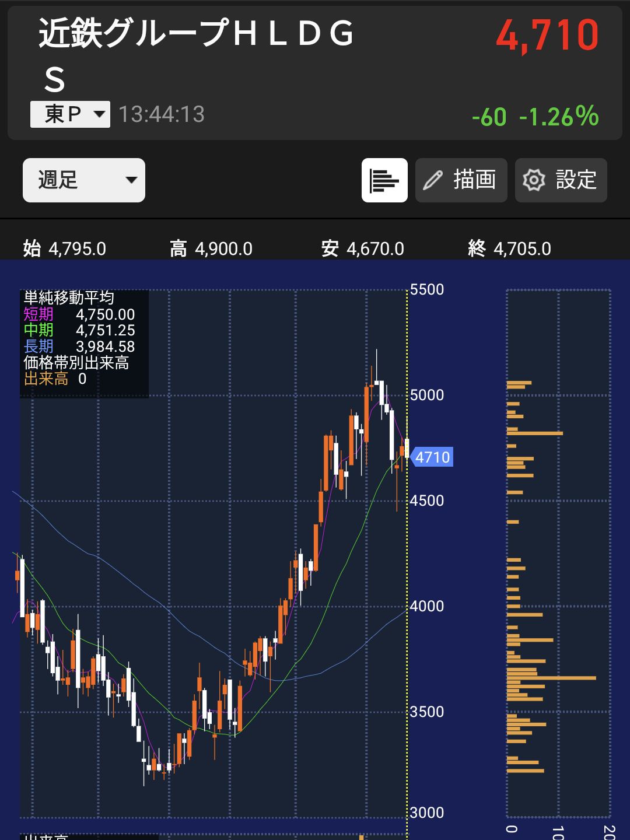Click the change value -60

[489, 117]
